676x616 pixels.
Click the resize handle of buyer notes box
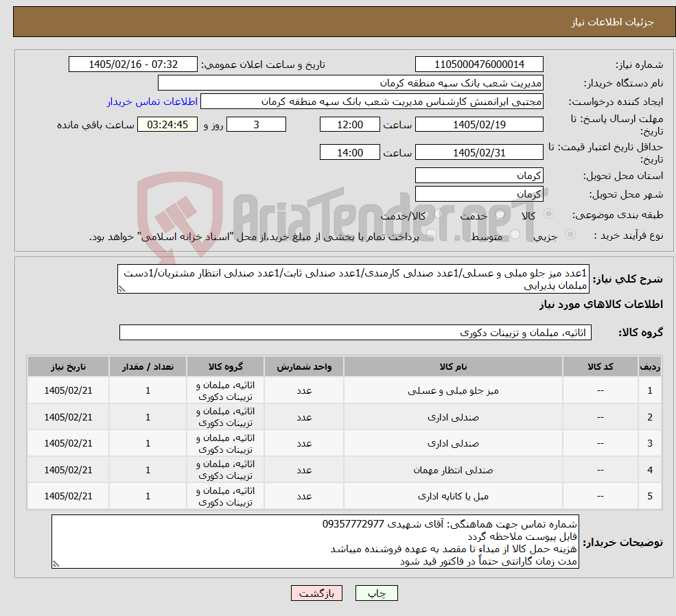coord(56,563)
